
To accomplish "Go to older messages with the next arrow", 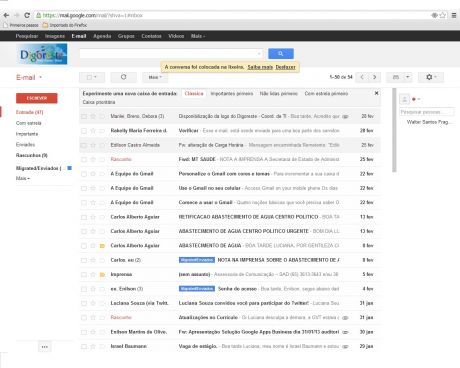I will (x=374, y=77).
